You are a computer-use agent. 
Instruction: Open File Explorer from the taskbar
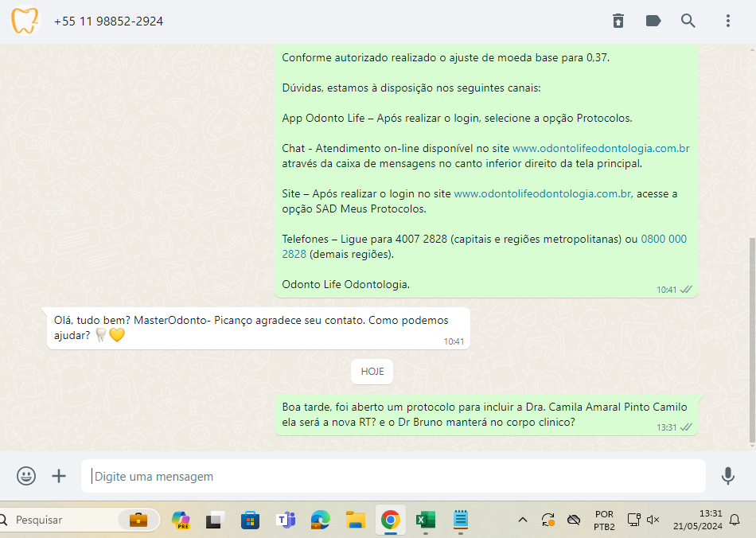pos(356,520)
